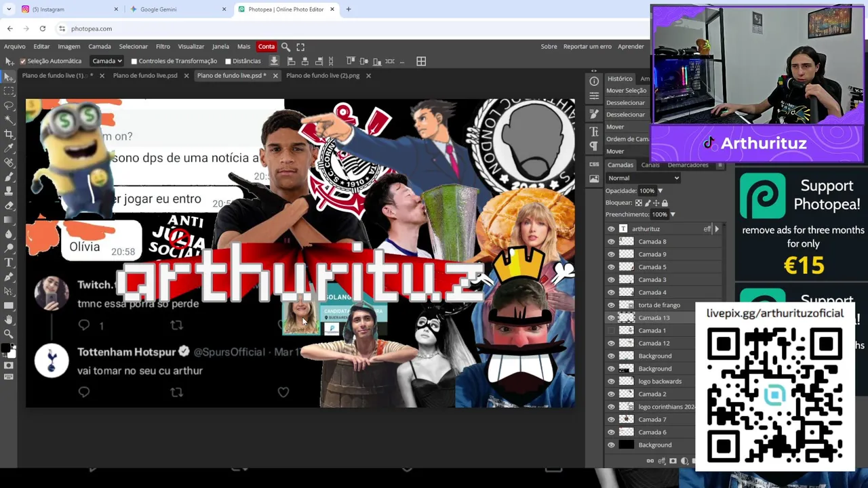Switch to the Canais tab

pos(650,165)
